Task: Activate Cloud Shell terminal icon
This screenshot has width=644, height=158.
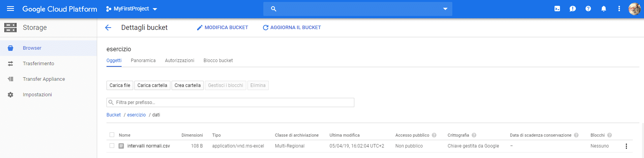Action: click(x=557, y=9)
